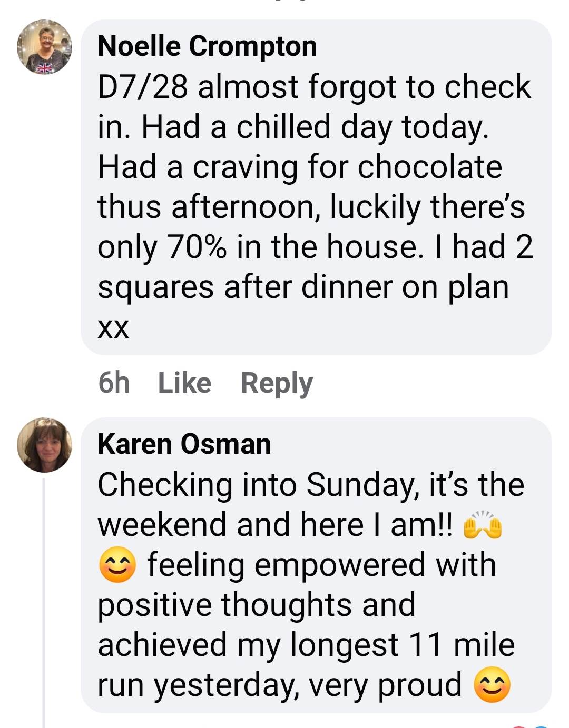Viewport: 569px width, 728px height.
Task: Tap the raised hands emoji
Action: coord(482,525)
